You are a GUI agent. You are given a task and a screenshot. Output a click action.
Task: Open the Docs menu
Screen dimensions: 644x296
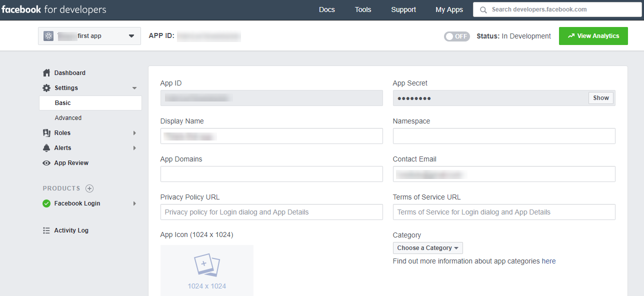point(326,10)
